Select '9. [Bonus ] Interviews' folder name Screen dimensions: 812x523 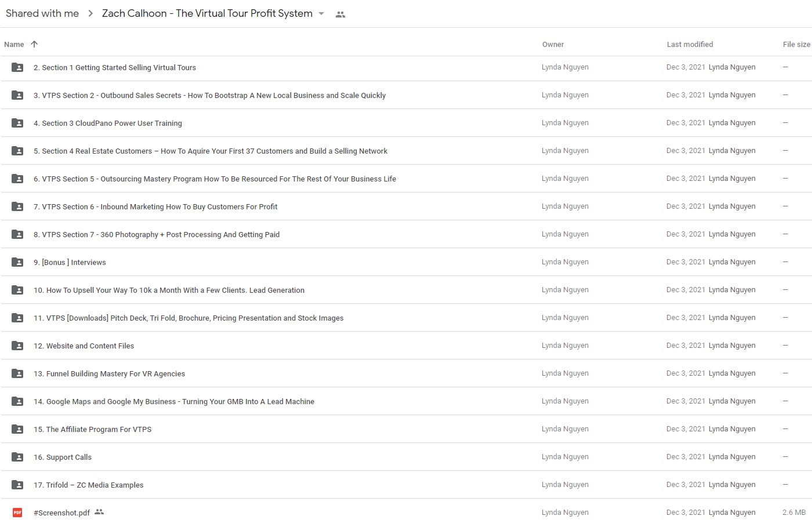[x=70, y=262]
